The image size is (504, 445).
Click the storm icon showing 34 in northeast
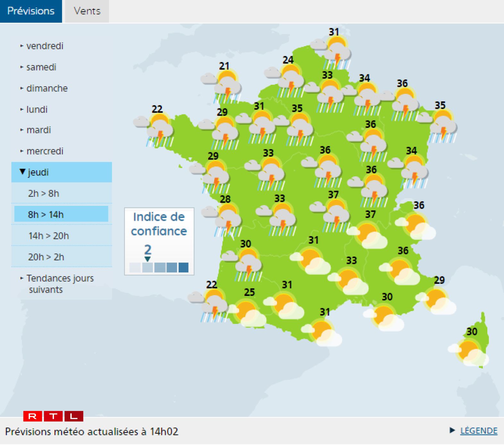(362, 98)
